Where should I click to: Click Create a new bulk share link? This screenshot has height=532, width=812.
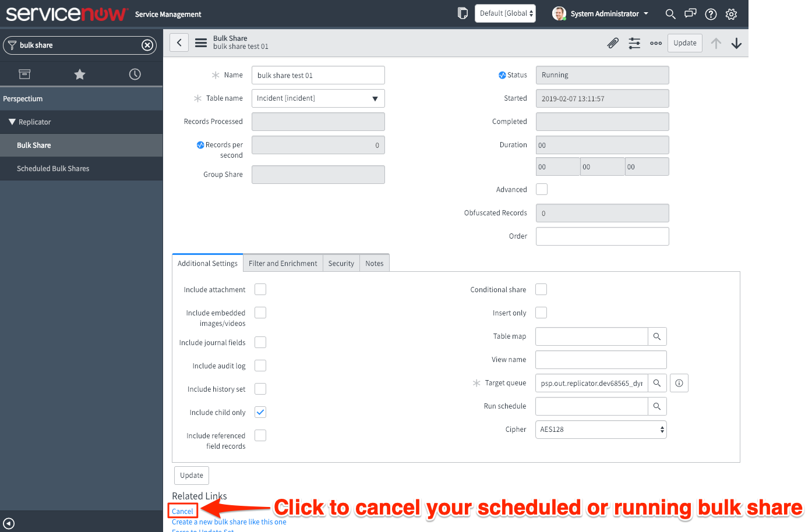click(229, 522)
